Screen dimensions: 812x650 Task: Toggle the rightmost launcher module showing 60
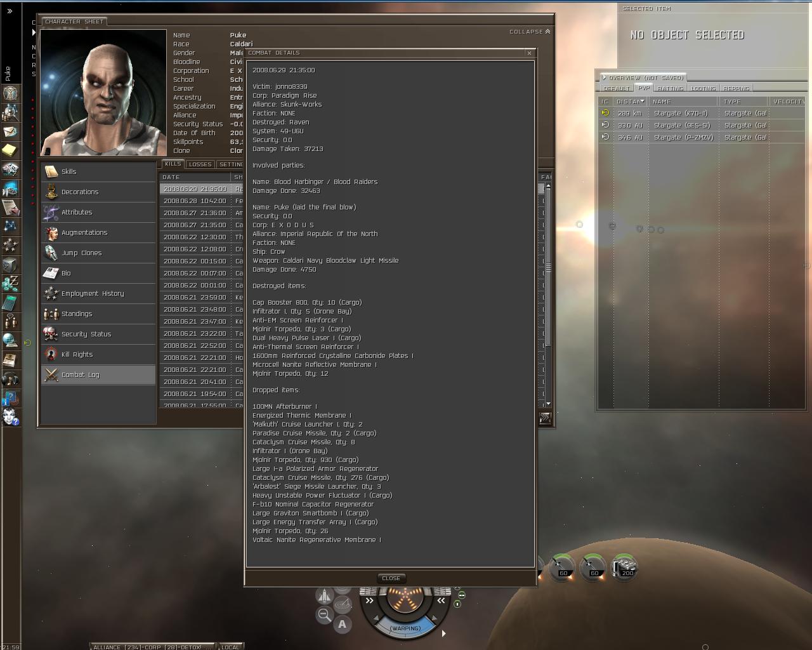tap(593, 567)
